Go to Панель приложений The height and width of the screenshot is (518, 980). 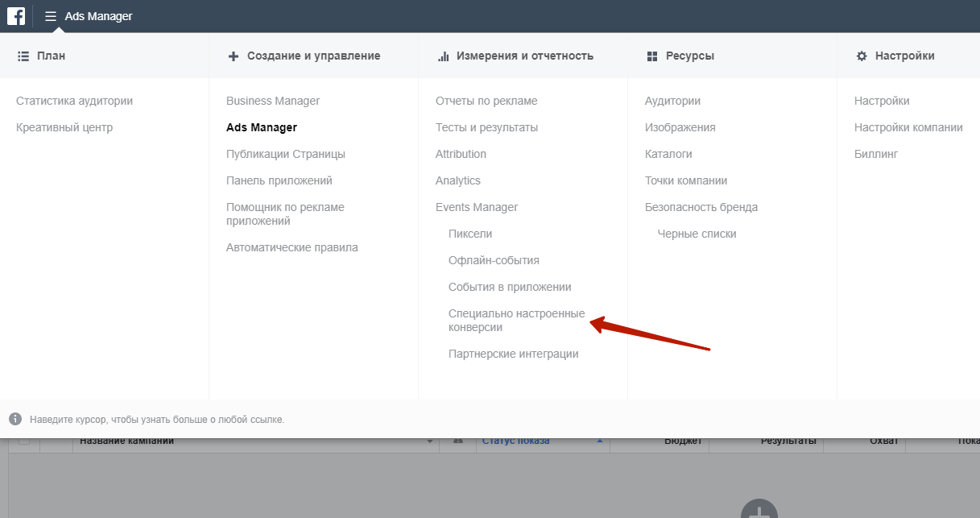279,180
